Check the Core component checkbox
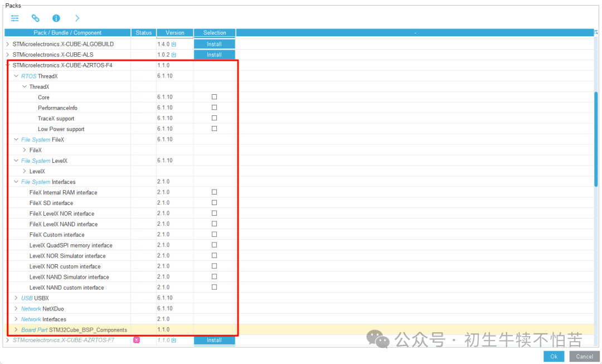Viewport: 602px width, 364px height. coord(214,97)
